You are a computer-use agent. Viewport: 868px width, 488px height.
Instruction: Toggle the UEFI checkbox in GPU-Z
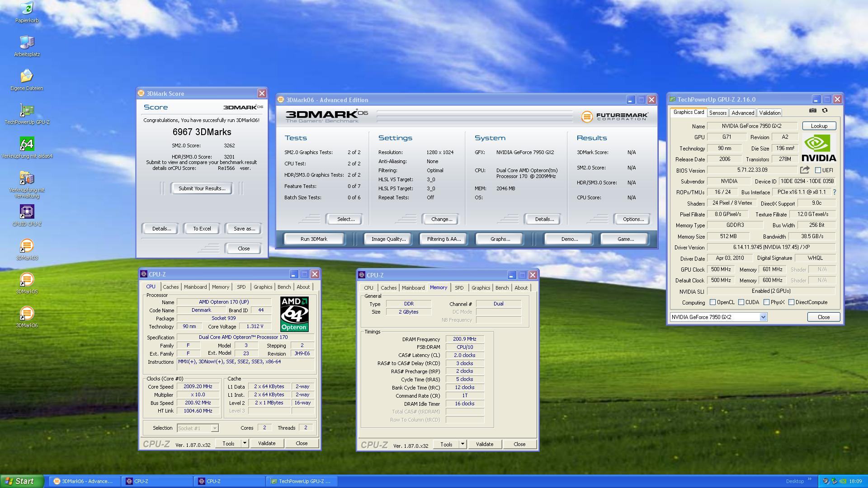click(818, 170)
